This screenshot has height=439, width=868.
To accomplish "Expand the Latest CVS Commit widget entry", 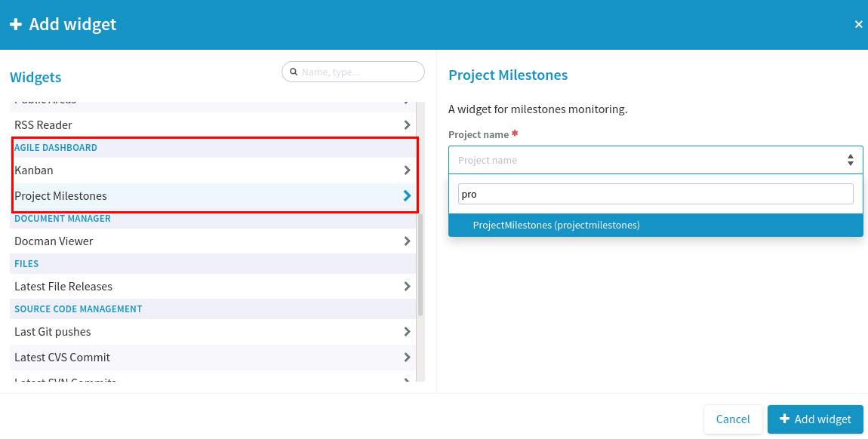I will click(x=407, y=357).
